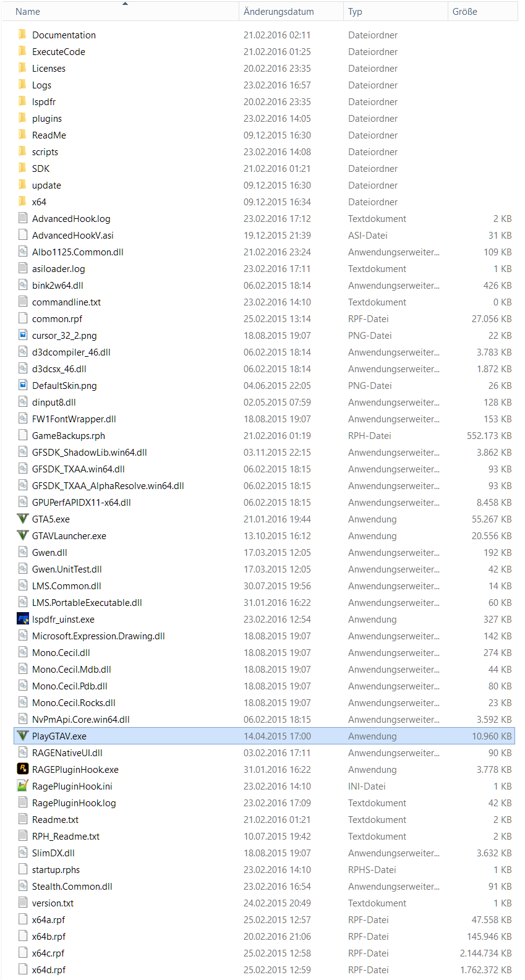Screen dimensions: 525x980
Task: Select the ExecuteCode folder name
Action: (x=59, y=52)
